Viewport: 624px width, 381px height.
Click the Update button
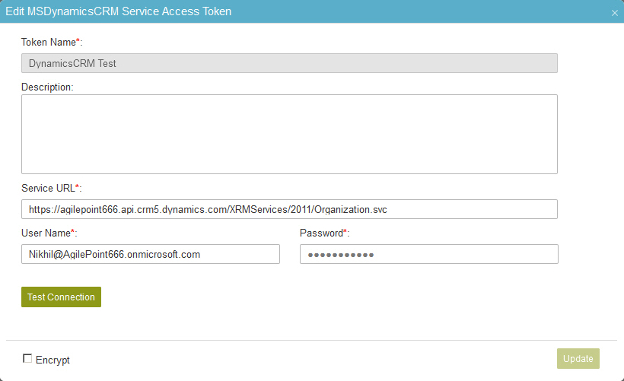tap(578, 359)
